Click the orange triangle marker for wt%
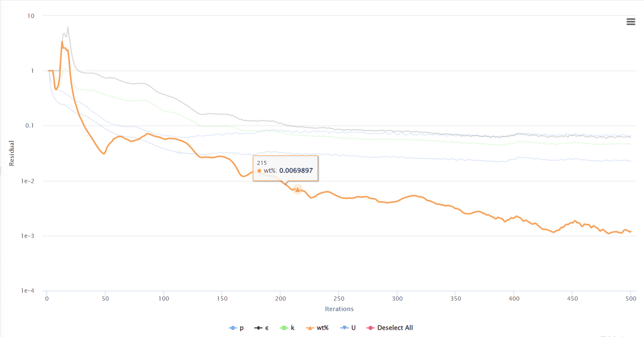Screen dimensions: 644x337 (x=310, y=328)
